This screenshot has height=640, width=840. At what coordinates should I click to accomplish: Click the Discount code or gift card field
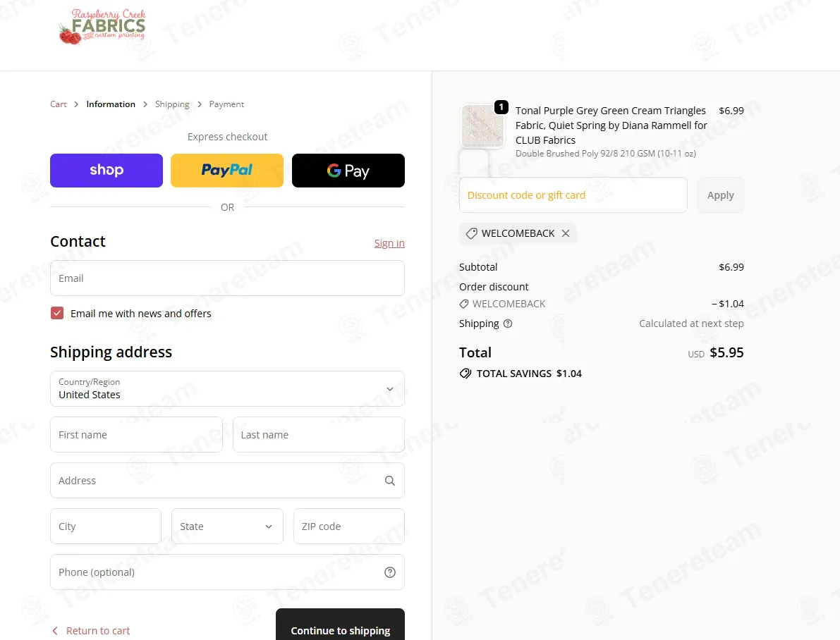[573, 195]
